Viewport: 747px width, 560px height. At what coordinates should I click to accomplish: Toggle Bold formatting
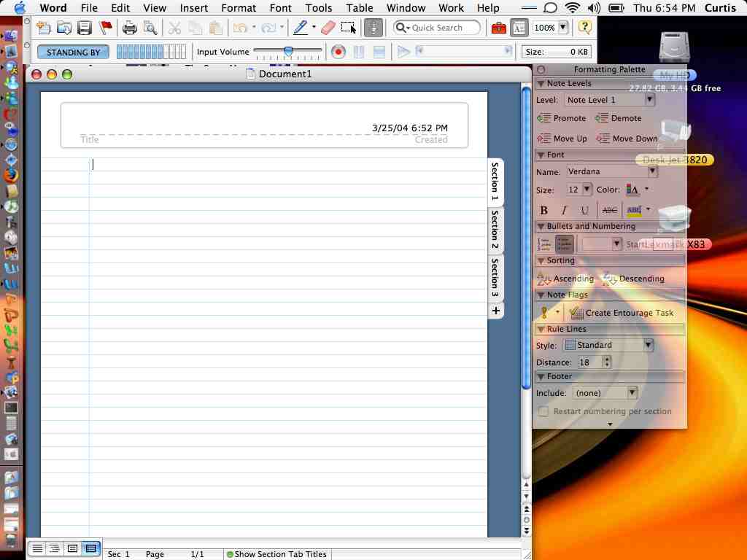pyautogui.click(x=543, y=210)
